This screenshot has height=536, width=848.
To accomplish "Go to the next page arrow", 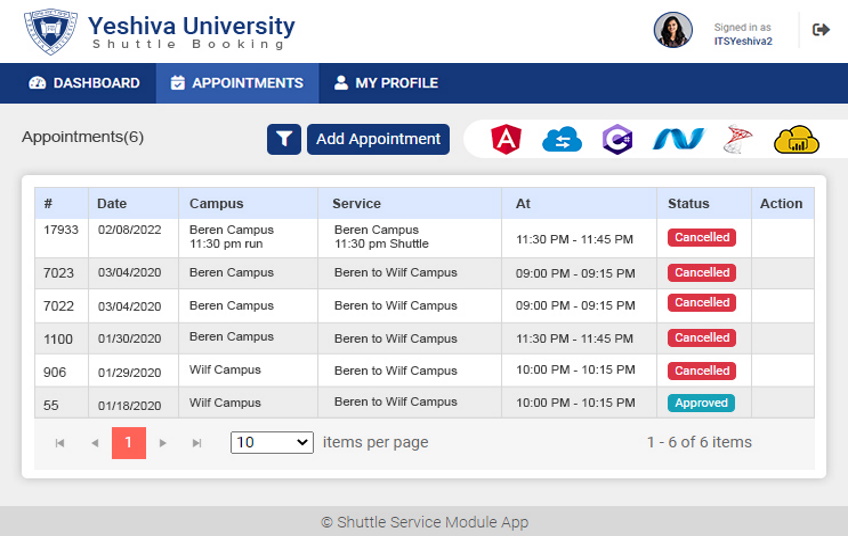I will (163, 443).
